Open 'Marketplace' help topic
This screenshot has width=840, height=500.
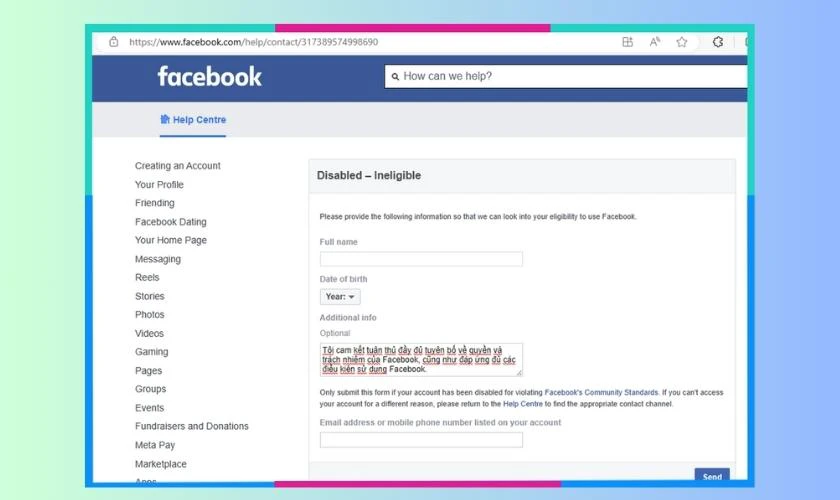click(160, 464)
